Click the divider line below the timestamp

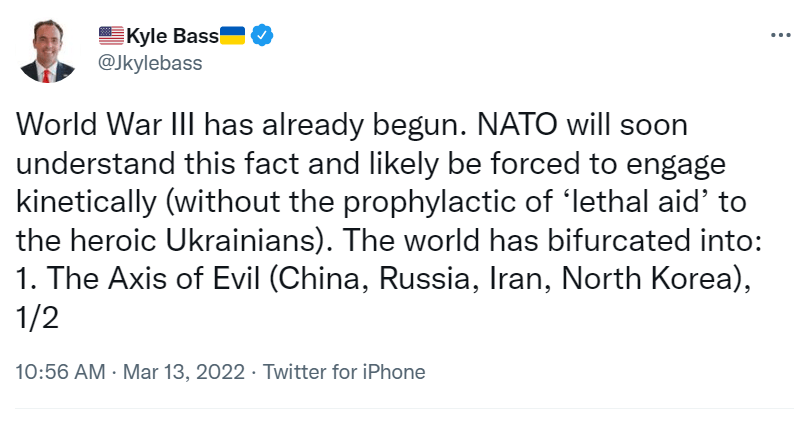pos(404,408)
